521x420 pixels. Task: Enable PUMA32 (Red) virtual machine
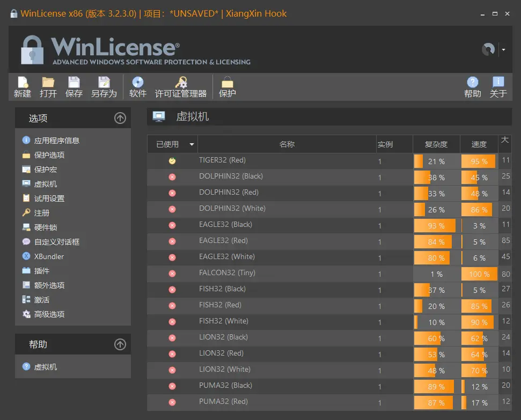tap(172, 402)
